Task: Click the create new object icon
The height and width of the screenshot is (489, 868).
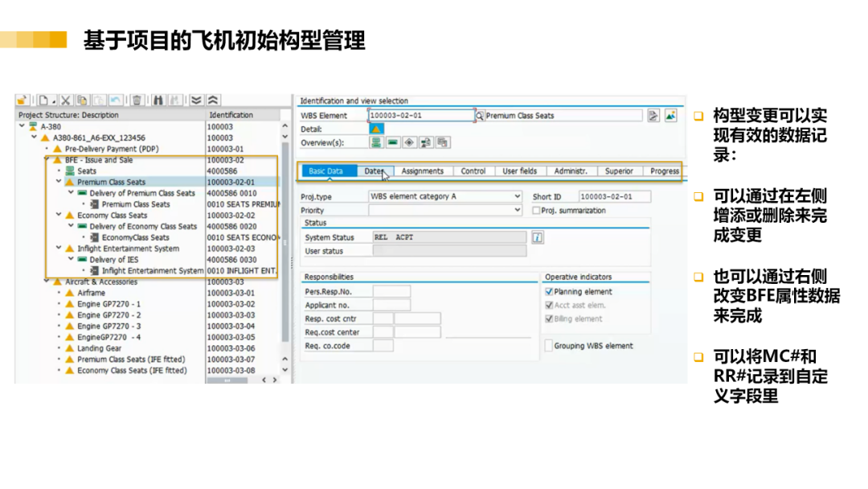Action: (x=43, y=101)
